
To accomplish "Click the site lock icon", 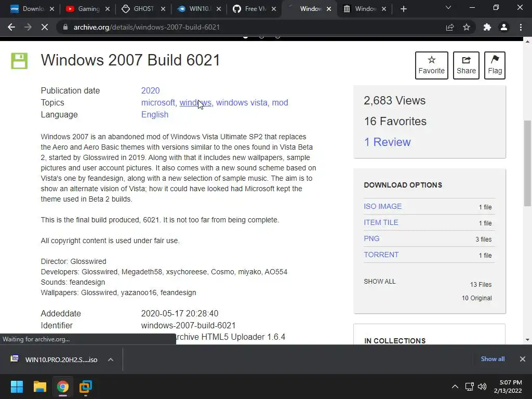I will click(x=65, y=27).
